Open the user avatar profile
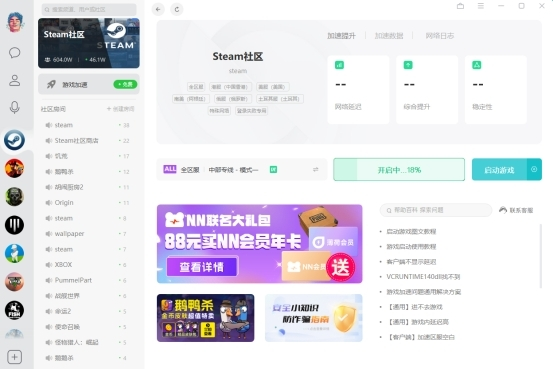This screenshot has height=369, width=553. (15, 22)
